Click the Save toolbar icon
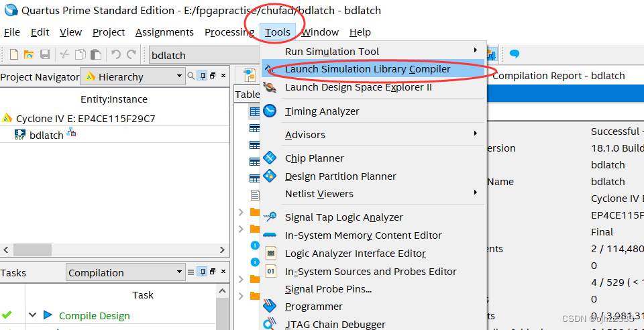 tap(45, 55)
